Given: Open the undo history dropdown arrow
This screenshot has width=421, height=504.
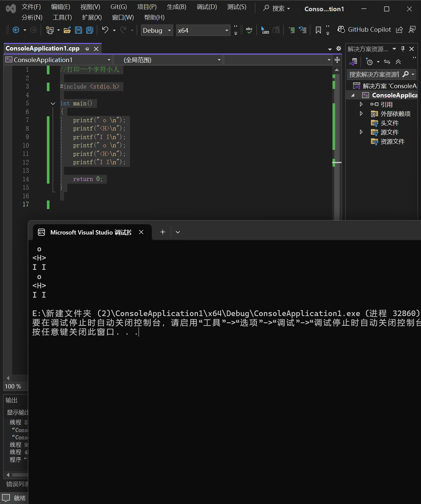Looking at the screenshot, I should click(114, 30).
